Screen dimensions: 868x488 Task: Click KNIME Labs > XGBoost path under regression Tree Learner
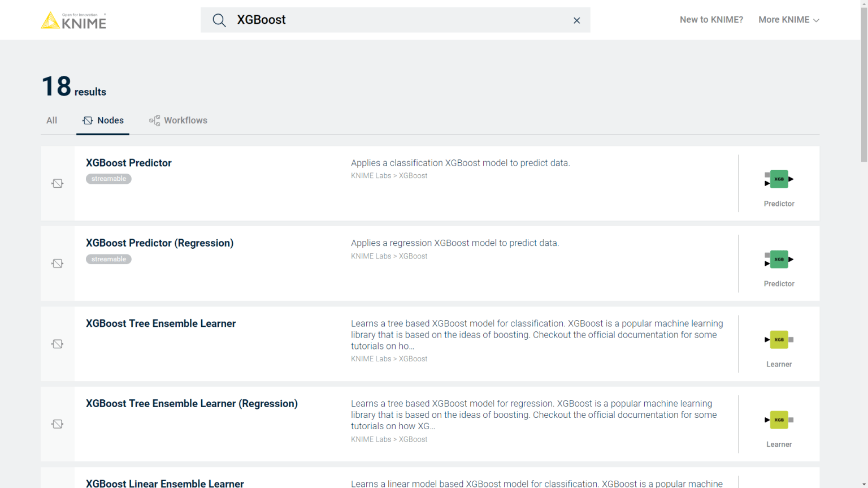(x=389, y=439)
